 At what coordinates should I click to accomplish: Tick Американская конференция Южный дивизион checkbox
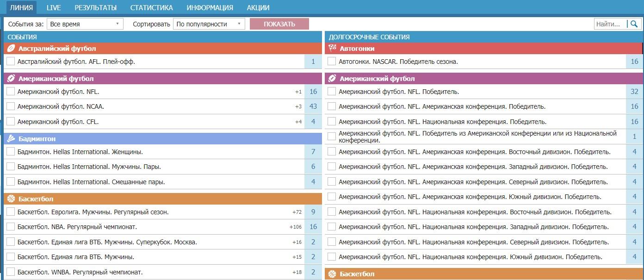[x=332, y=197]
